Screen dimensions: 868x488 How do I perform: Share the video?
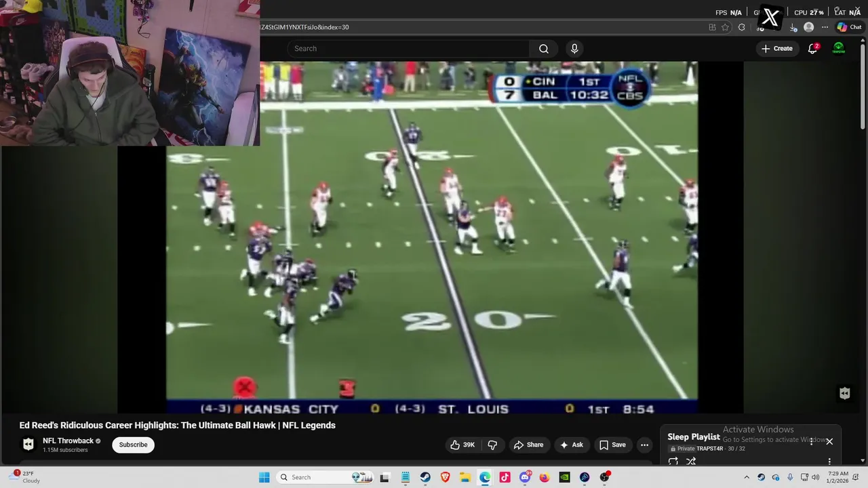528,445
